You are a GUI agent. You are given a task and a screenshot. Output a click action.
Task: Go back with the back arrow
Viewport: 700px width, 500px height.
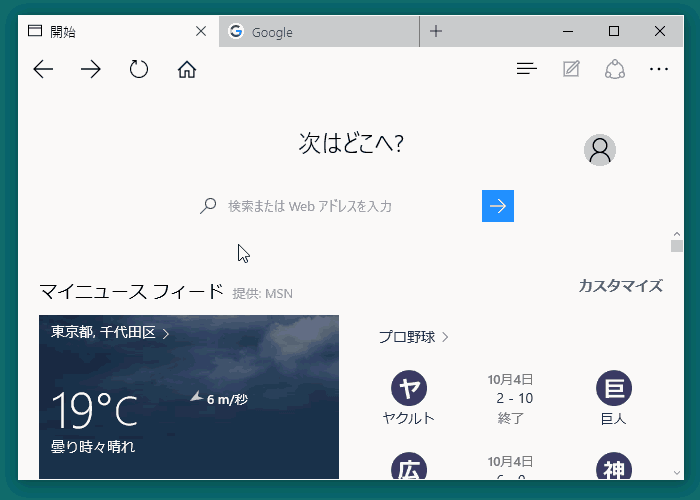coord(43,69)
